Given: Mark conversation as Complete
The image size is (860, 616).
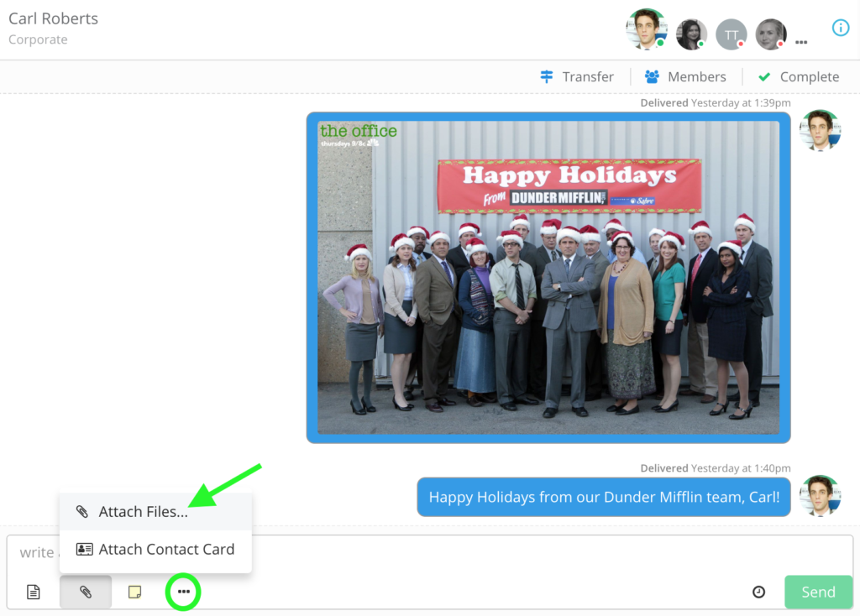Looking at the screenshot, I should click(799, 76).
